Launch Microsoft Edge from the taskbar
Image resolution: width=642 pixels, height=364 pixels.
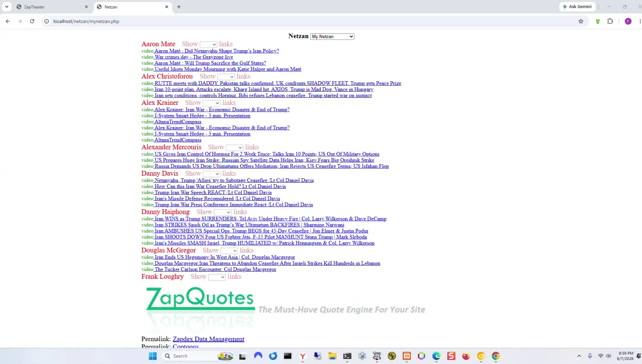[x=436, y=356]
